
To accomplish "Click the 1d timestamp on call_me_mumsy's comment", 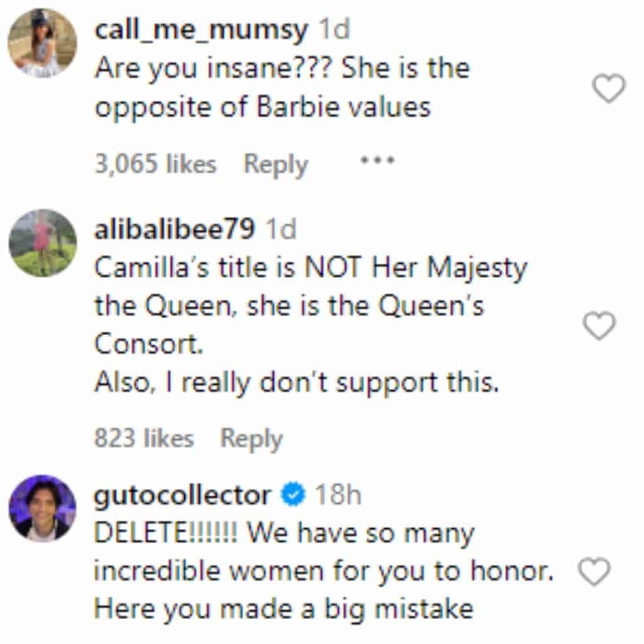I will (334, 30).
